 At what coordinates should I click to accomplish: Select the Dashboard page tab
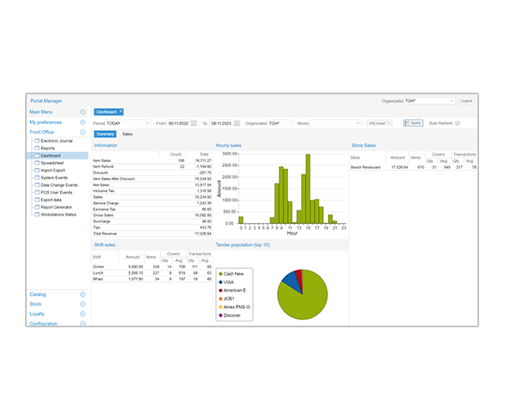107,112
